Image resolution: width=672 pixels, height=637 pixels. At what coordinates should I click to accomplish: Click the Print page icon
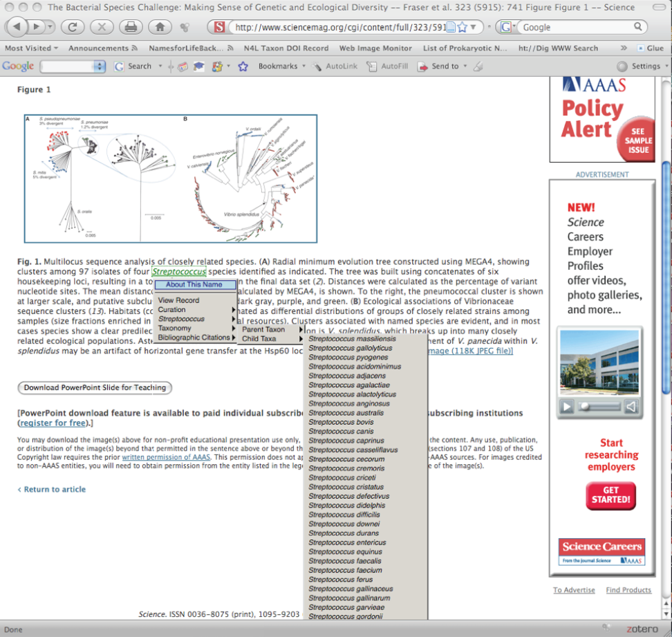point(131,27)
